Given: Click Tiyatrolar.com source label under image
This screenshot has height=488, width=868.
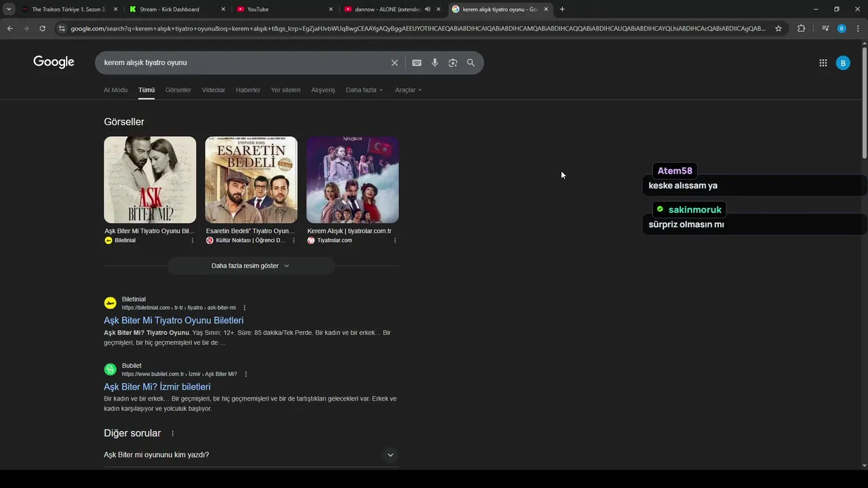Looking at the screenshot, I should pos(334,241).
